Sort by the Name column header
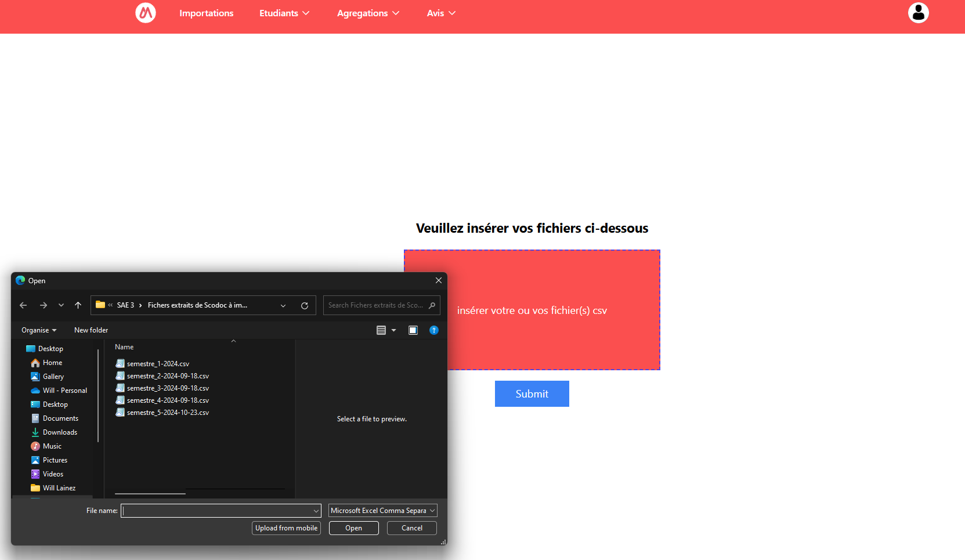Image resolution: width=965 pixels, height=560 pixels. [124, 347]
